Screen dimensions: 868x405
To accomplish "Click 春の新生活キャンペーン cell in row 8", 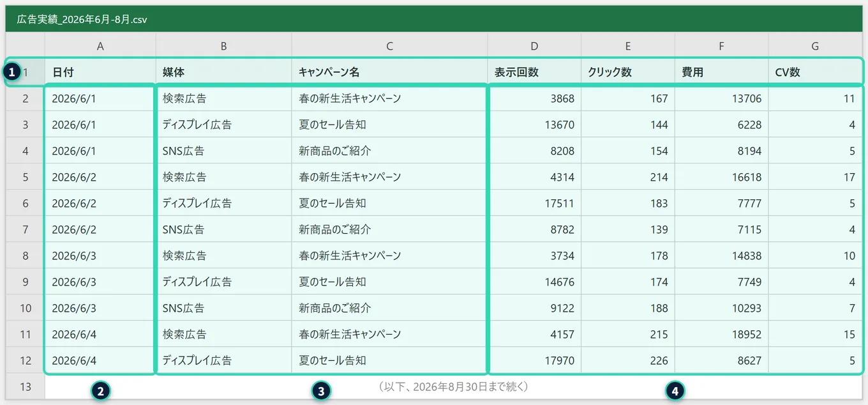I will pos(390,256).
